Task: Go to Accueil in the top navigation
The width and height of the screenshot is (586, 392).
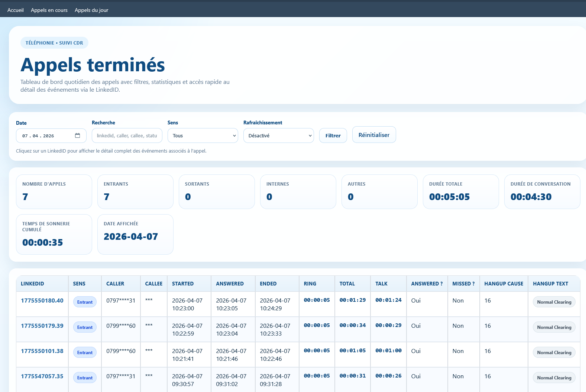Action: pos(16,10)
